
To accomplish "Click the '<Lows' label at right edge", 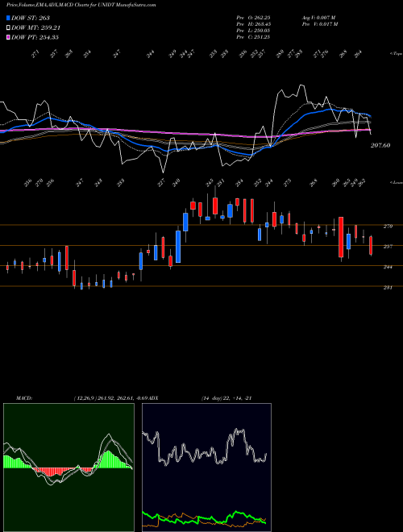I will coord(396,182).
